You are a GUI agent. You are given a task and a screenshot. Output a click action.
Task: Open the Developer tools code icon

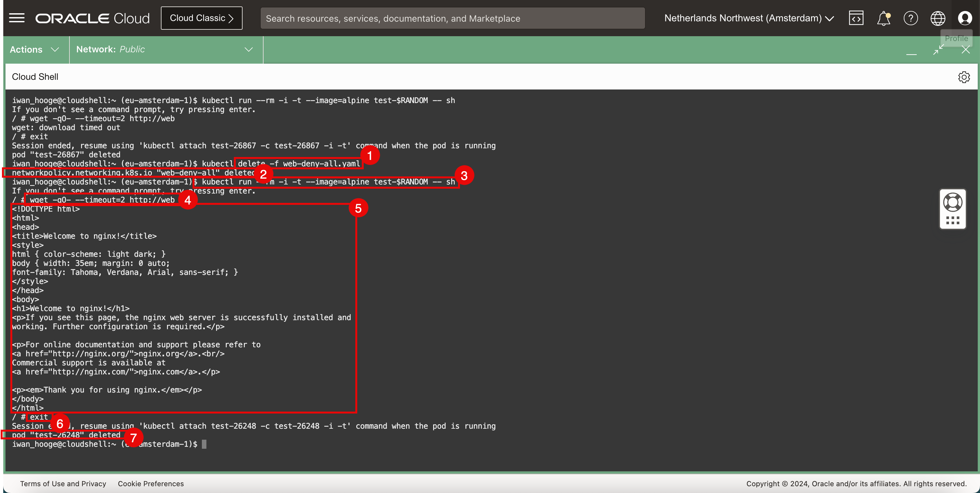(x=856, y=18)
